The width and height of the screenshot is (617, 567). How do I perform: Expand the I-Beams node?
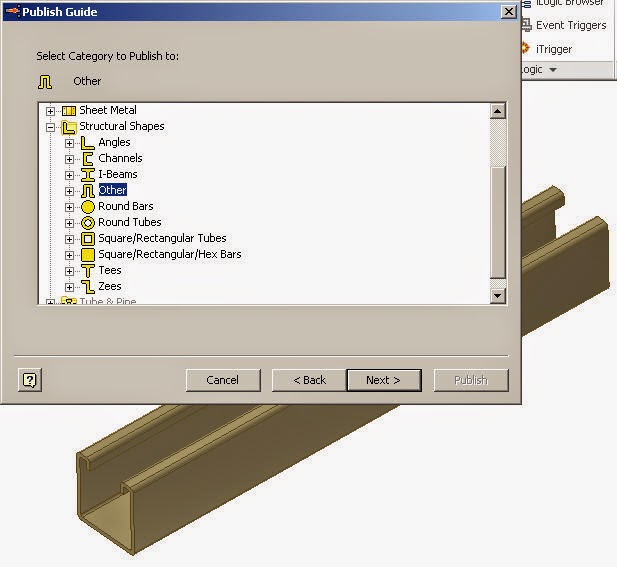[70, 175]
